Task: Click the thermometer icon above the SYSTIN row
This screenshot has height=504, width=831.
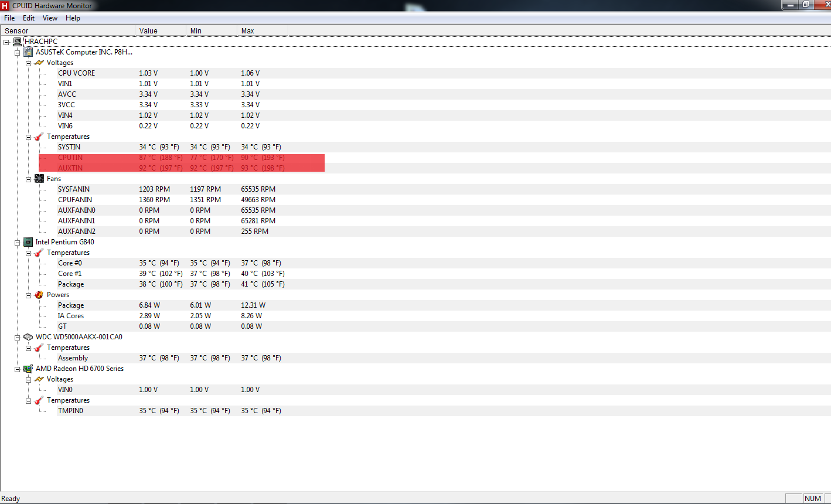Action: 39,137
